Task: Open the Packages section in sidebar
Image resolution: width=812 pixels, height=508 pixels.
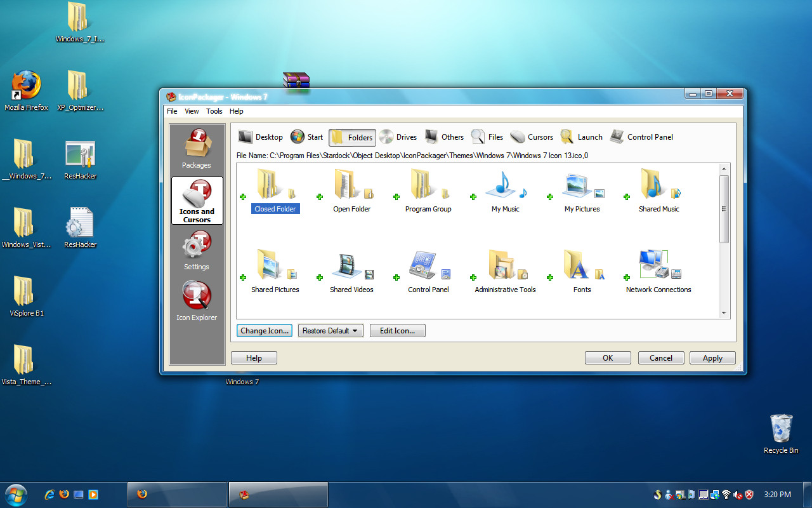Action: (x=197, y=150)
